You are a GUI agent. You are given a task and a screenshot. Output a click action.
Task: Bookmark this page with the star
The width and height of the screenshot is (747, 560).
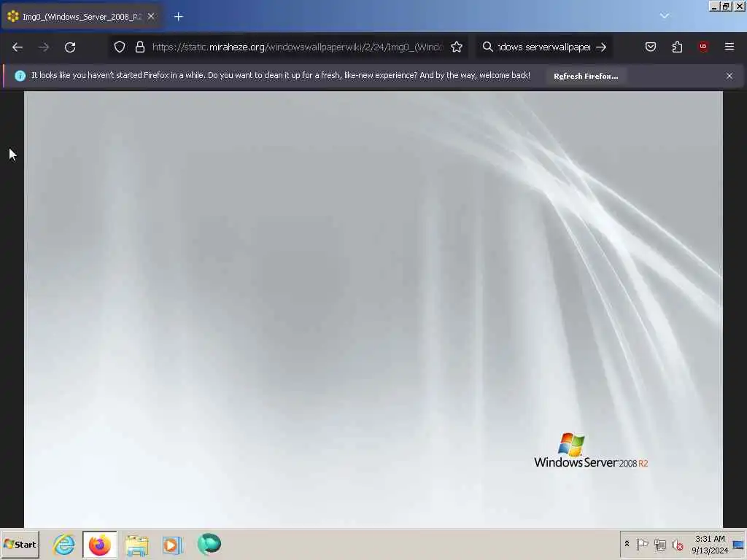[457, 47]
